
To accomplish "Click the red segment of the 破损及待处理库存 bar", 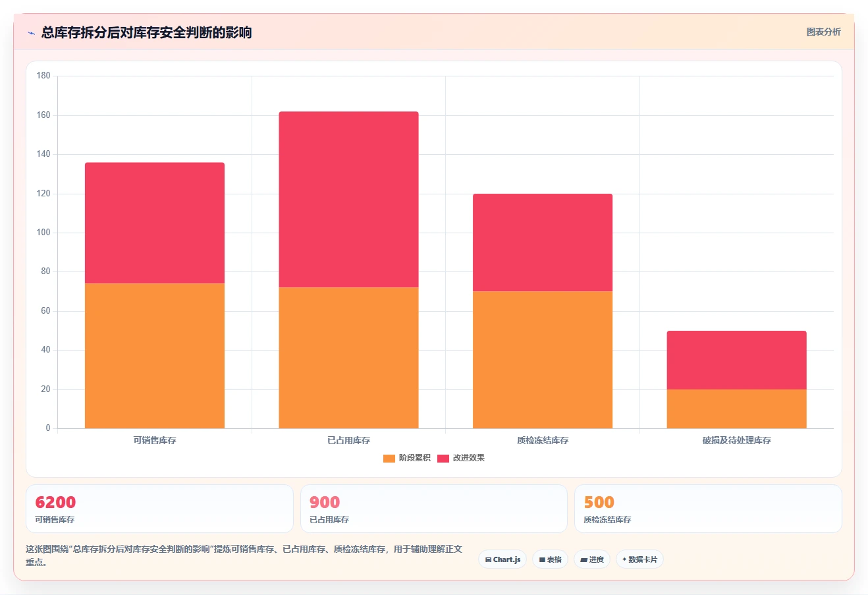I will [x=736, y=360].
